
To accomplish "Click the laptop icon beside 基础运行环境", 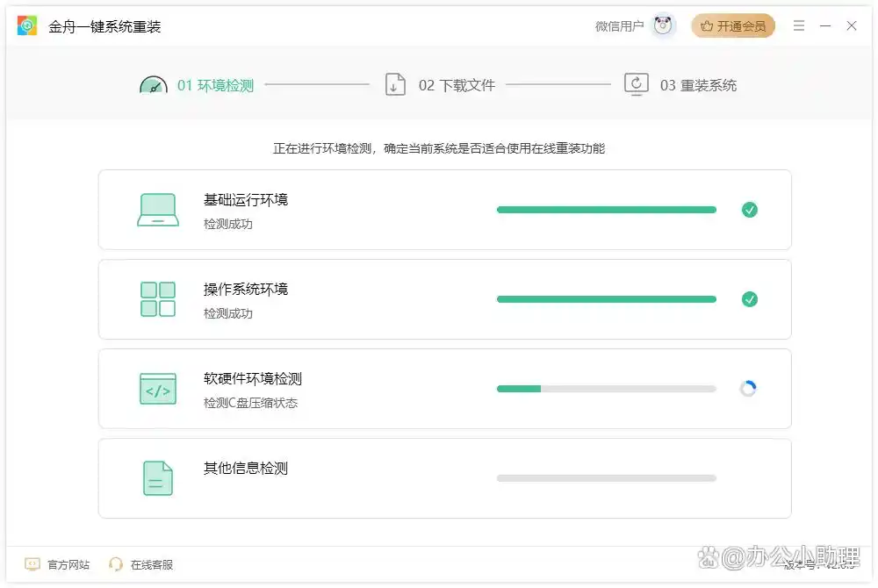I will [157, 210].
